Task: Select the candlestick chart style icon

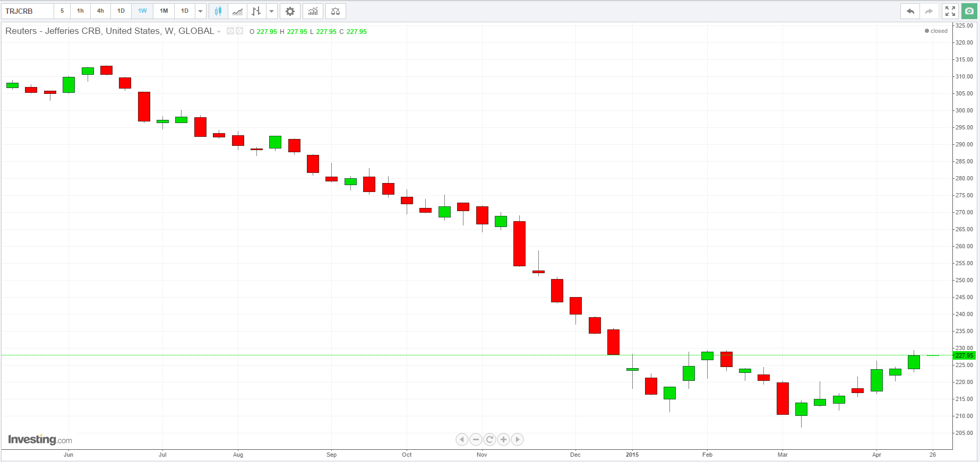Action: pyautogui.click(x=218, y=11)
